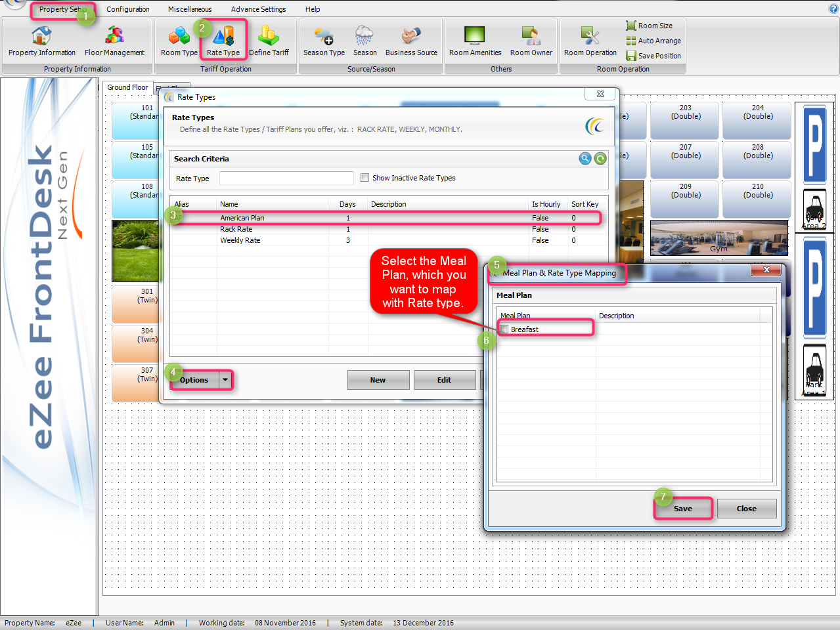Click Room Size toolbar item
840x630 pixels.
click(x=650, y=26)
